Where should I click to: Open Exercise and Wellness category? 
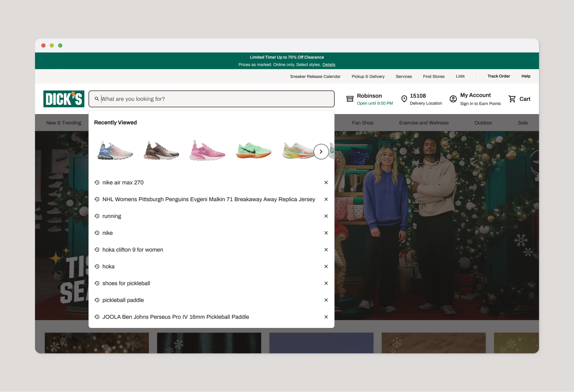tap(424, 123)
